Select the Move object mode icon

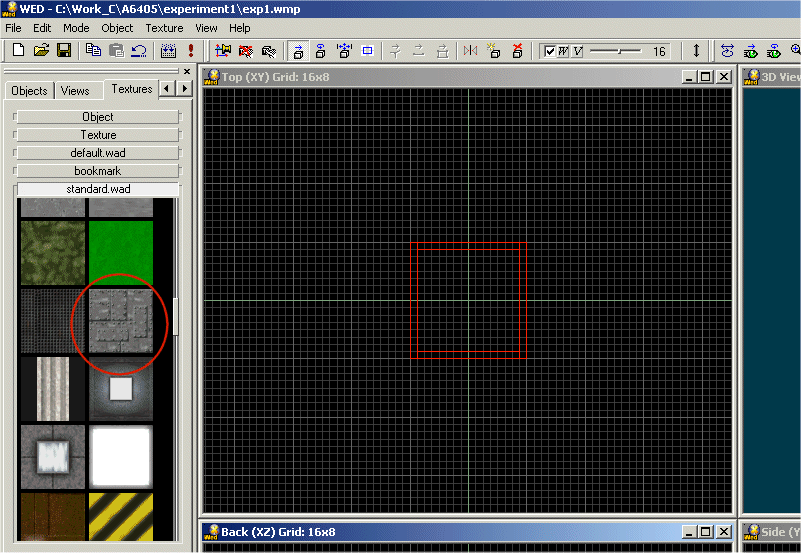(x=298, y=51)
